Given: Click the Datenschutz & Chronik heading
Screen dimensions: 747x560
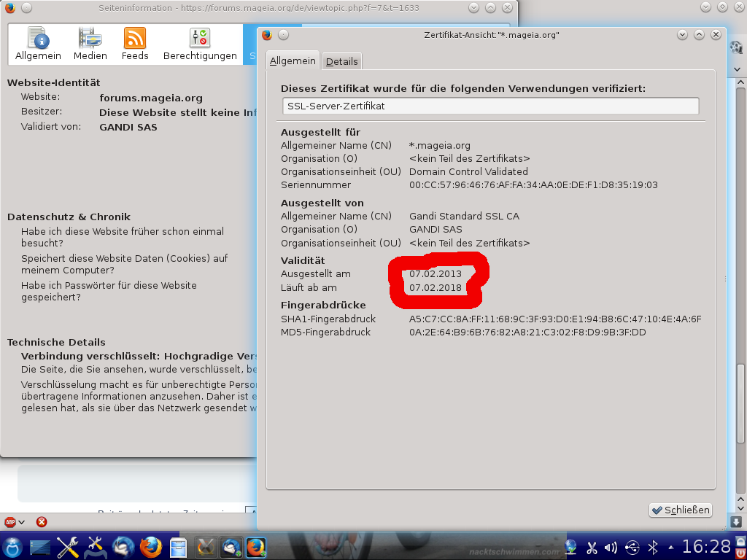Looking at the screenshot, I should [x=69, y=217].
